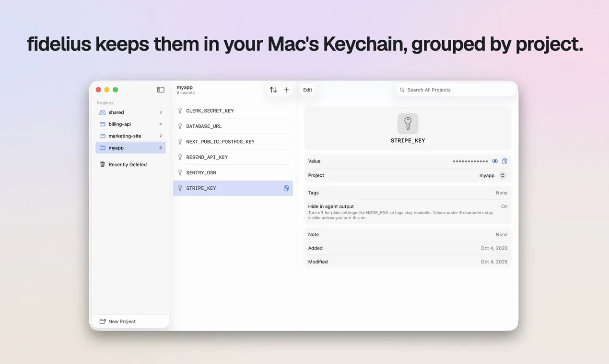Image resolution: width=609 pixels, height=364 pixels.
Task: Select the DATABASE_URL secret
Action: tap(233, 126)
